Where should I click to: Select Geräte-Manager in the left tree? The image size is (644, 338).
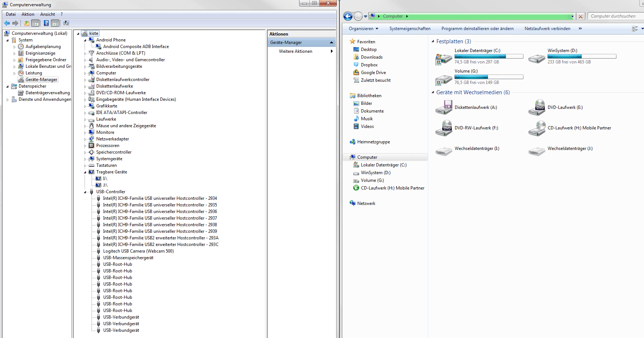pos(41,80)
